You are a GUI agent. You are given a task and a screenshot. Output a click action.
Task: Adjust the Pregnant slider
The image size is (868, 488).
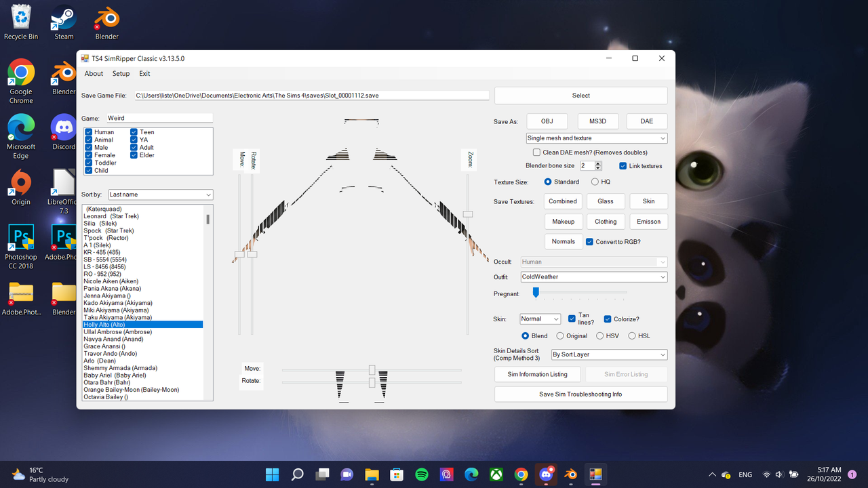[x=536, y=293]
